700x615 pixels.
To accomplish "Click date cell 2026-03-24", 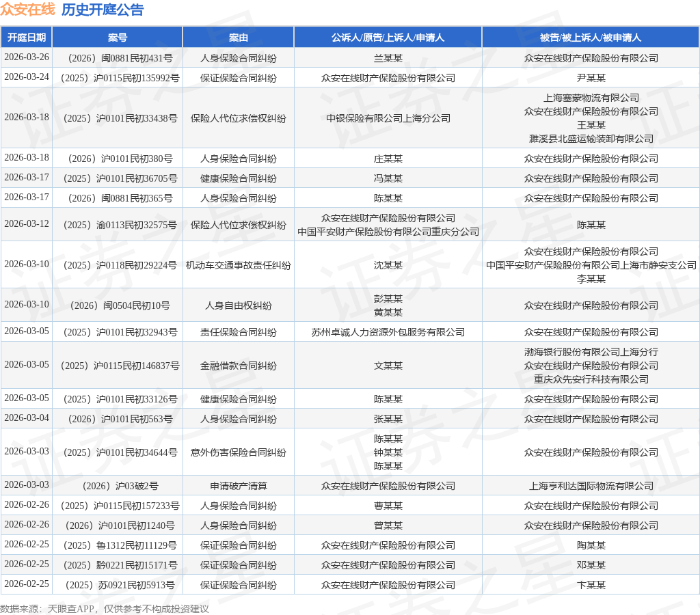I will tap(27, 77).
